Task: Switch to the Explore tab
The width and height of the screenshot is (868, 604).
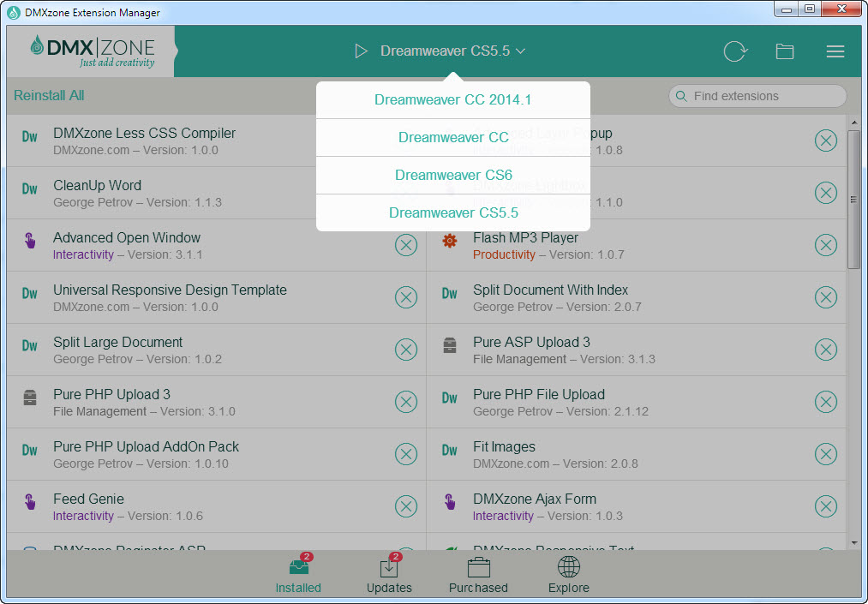Action: [568, 573]
